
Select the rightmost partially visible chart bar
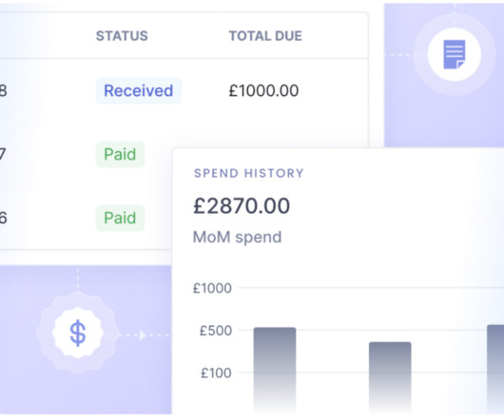[x=495, y=369]
